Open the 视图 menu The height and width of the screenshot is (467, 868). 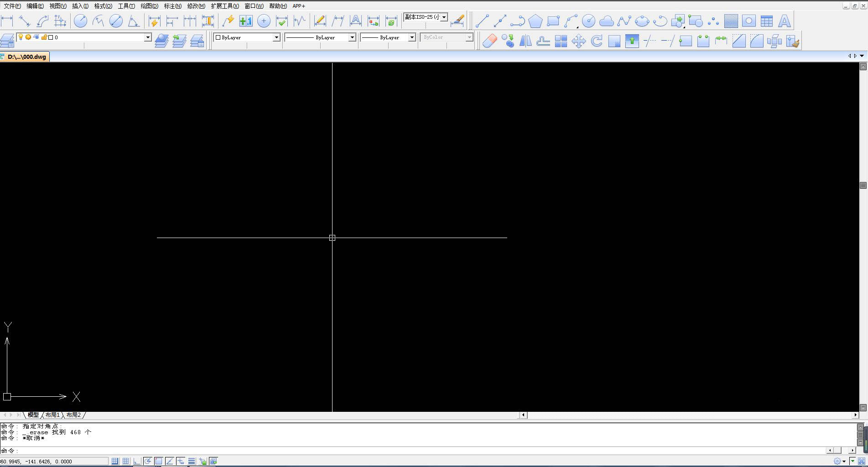(58, 6)
